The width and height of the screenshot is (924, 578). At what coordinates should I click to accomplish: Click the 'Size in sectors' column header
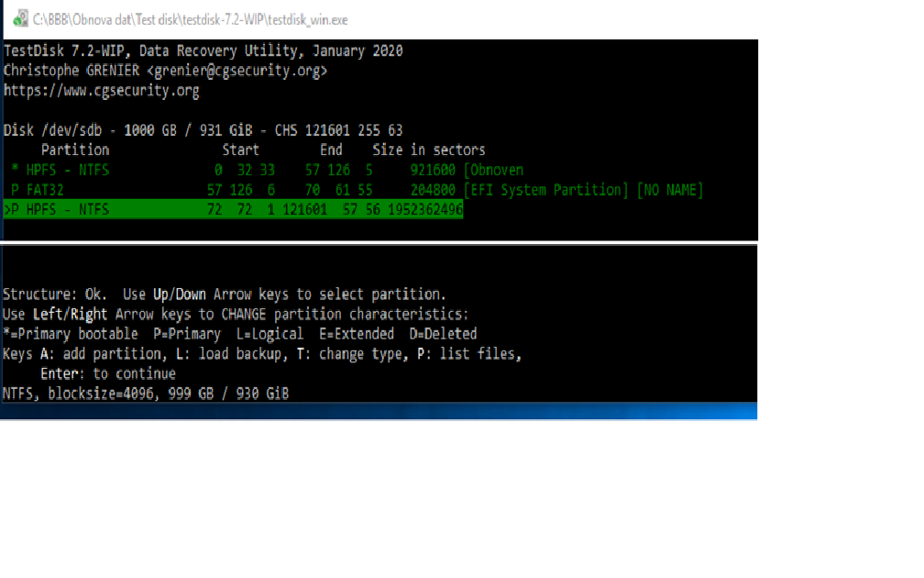428,150
